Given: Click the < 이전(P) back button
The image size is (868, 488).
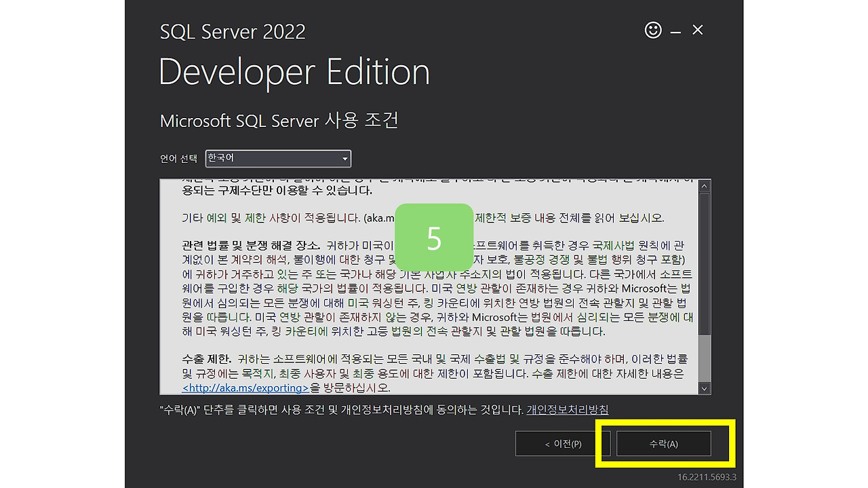Looking at the screenshot, I should point(562,443).
